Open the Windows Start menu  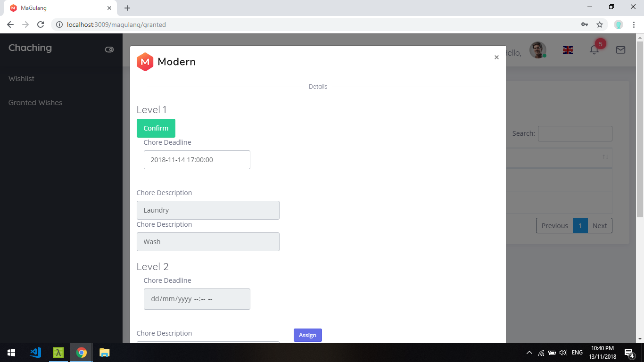[x=11, y=353]
